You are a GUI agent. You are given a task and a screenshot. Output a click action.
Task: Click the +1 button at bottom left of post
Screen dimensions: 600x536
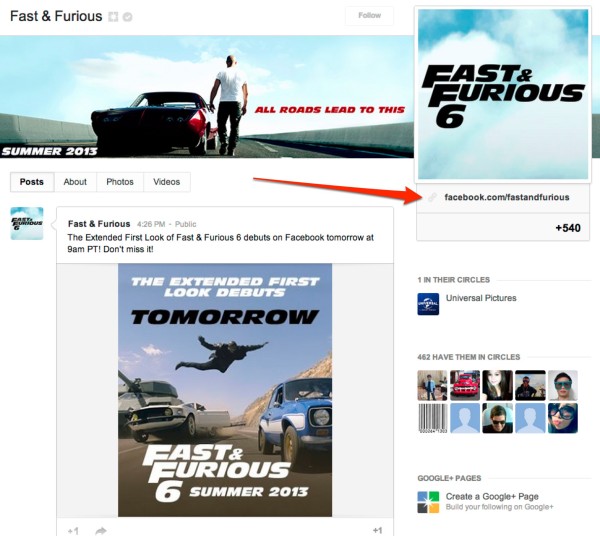(x=73, y=531)
